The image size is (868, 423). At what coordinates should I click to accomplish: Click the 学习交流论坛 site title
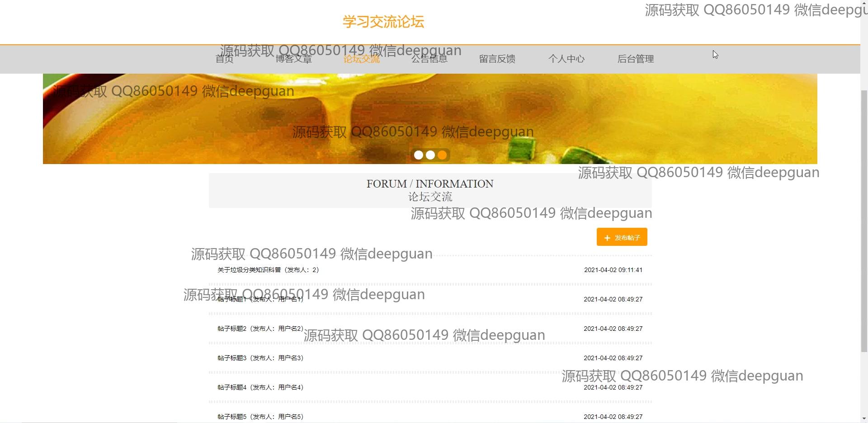[x=383, y=22]
